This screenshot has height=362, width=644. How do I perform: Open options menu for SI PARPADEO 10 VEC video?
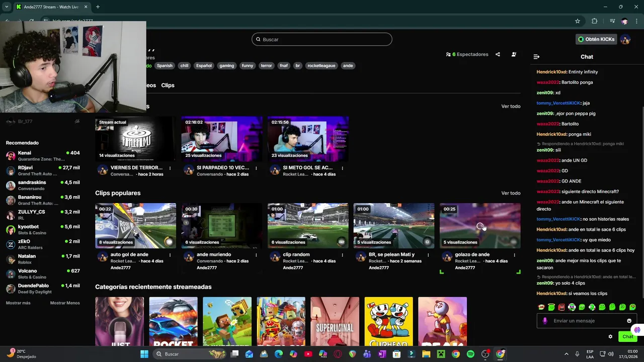(x=256, y=168)
